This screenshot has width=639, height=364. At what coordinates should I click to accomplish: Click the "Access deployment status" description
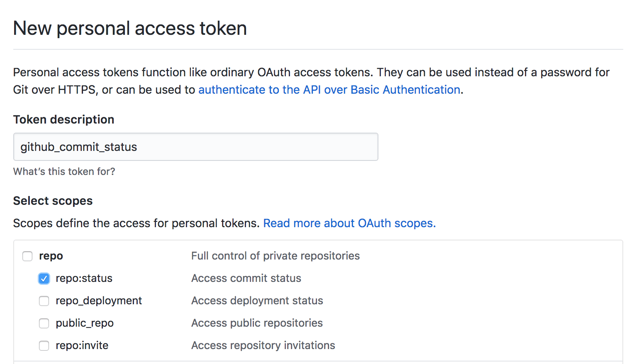257,301
